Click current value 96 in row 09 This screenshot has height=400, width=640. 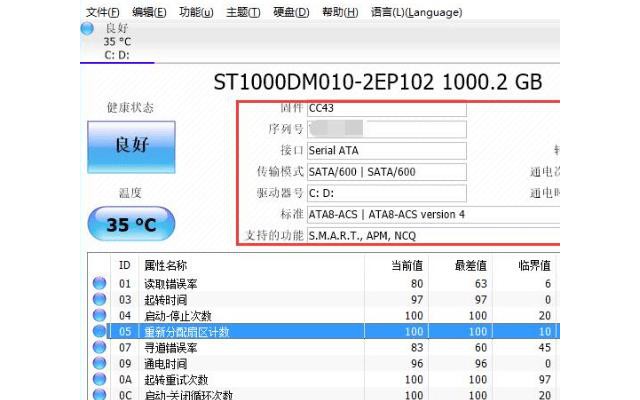click(417, 364)
